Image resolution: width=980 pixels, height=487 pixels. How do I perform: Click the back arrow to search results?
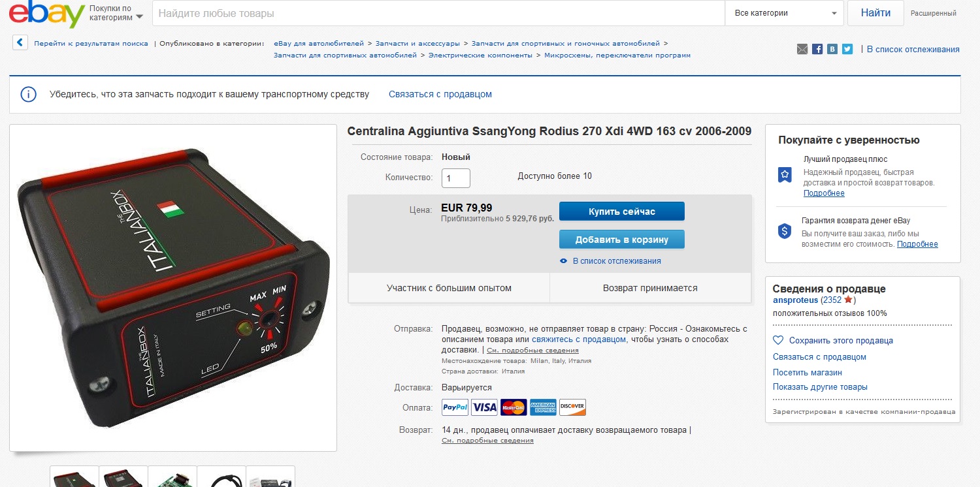21,43
